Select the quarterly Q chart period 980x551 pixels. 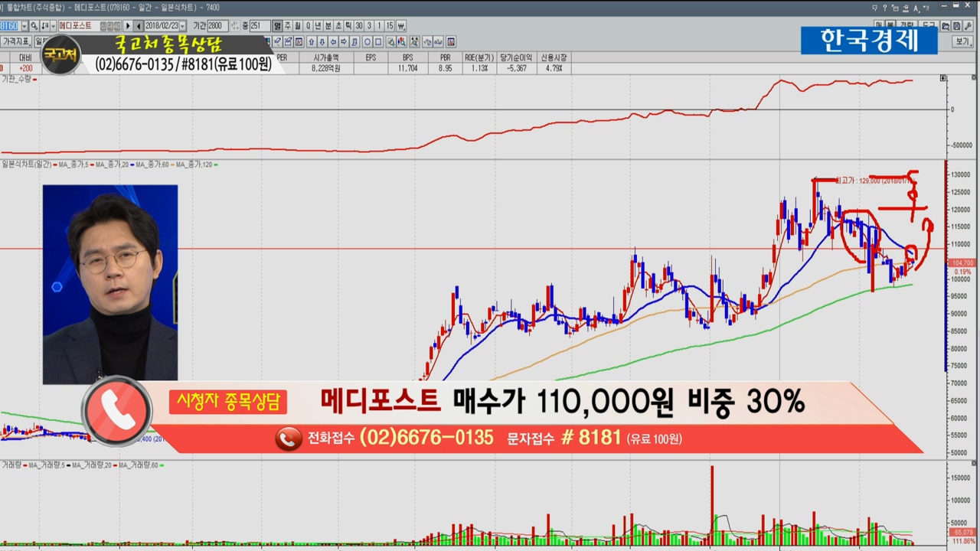[x=308, y=26]
